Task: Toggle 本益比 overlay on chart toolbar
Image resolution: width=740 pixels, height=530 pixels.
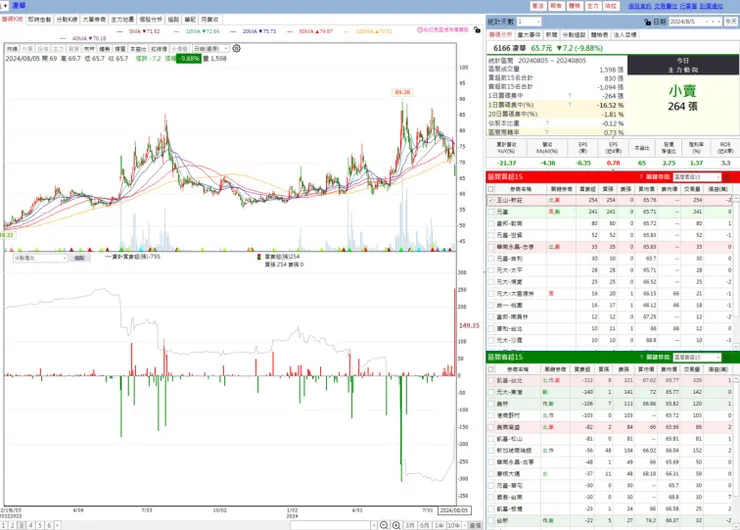Action: 138,49
